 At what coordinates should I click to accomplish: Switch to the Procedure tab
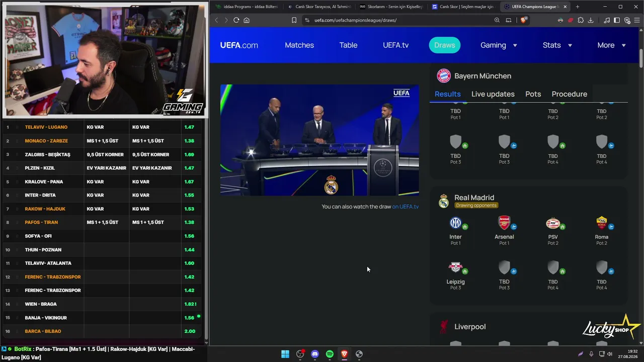pyautogui.click(x=570, y=94)
